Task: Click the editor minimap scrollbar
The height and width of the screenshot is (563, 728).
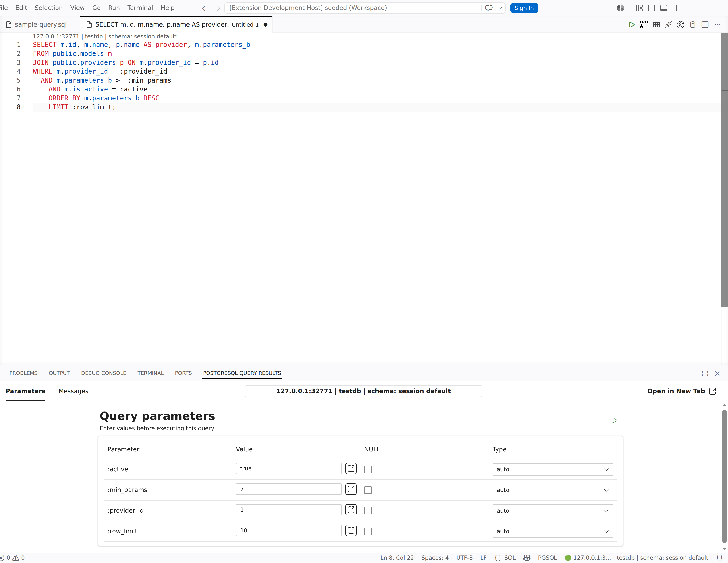Action: [724, 170]
